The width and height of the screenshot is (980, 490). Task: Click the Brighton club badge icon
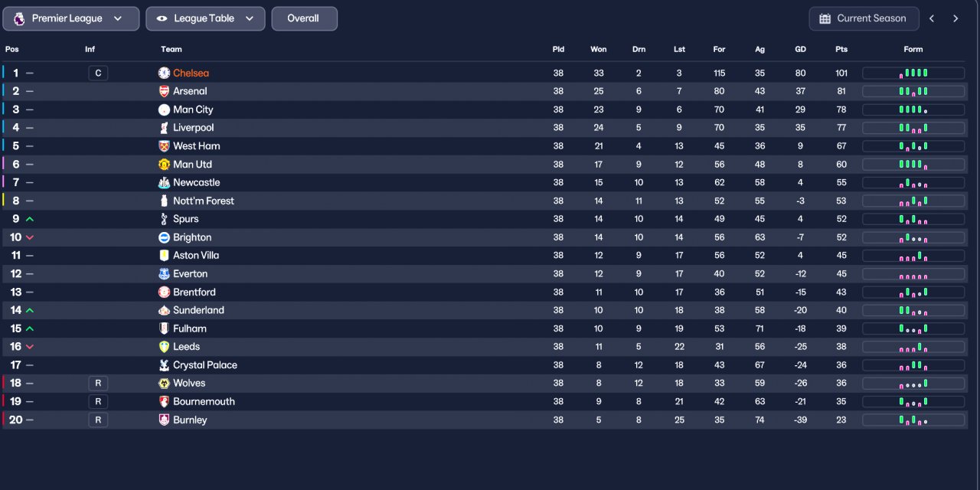pyautogui.click(x=164, y=237)
